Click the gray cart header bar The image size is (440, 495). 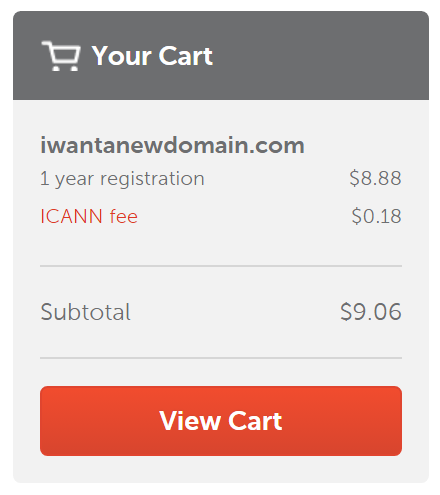click(x=221, y=55)
